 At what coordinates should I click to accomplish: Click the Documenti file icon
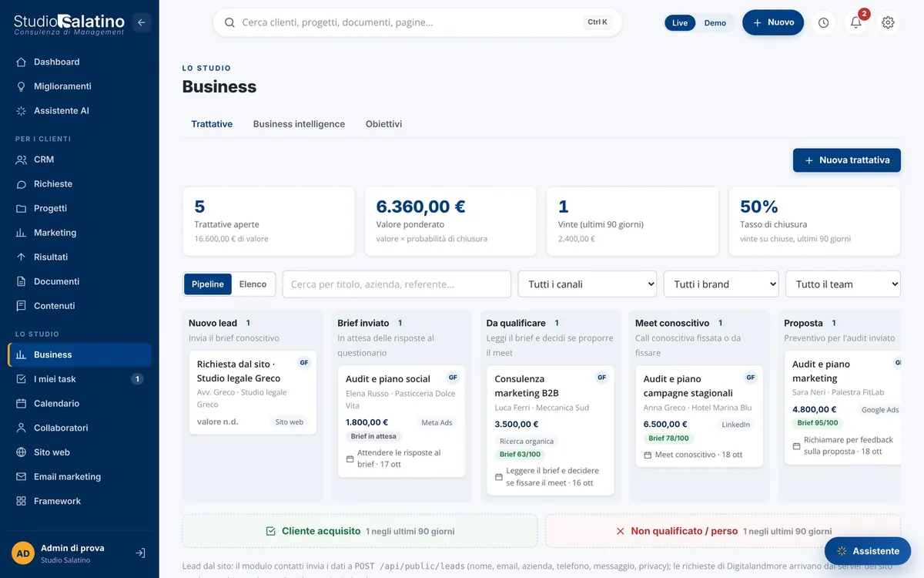pos(22,281)
